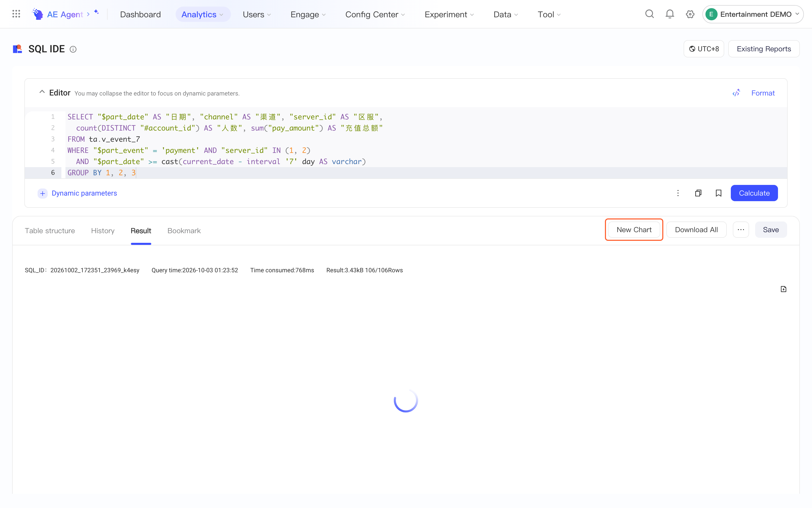Click the SQL IDE info icon
Image resolution: width=812 pixels, height=508 pixels.
click(x=73, y=49)
